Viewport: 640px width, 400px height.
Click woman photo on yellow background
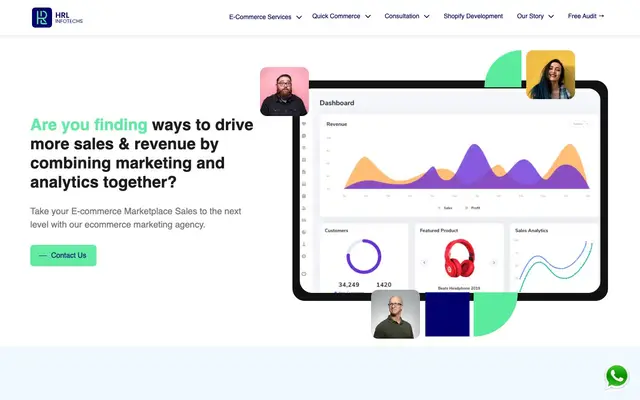551,75
